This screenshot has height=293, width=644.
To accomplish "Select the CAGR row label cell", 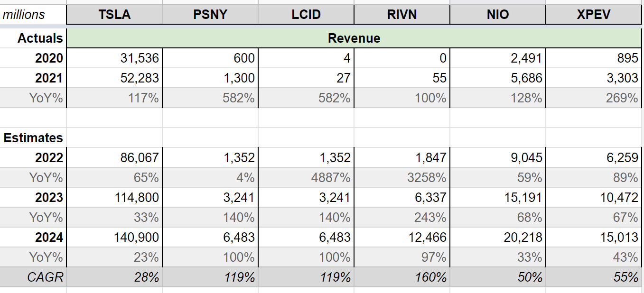I will coord(33,277).
